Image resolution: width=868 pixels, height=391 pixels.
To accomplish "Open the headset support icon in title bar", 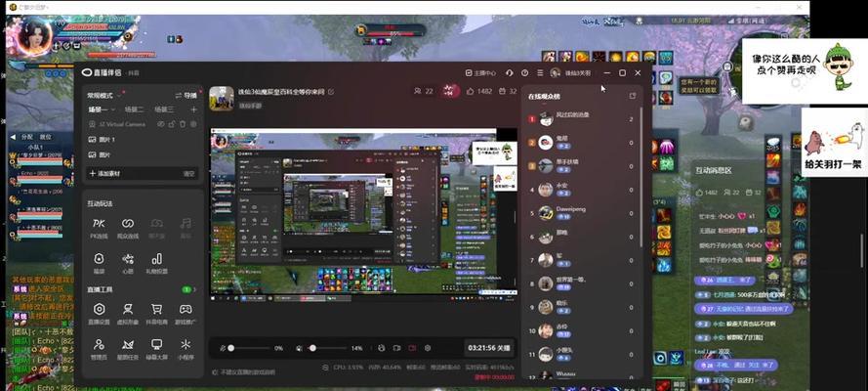I will [510, 73].
